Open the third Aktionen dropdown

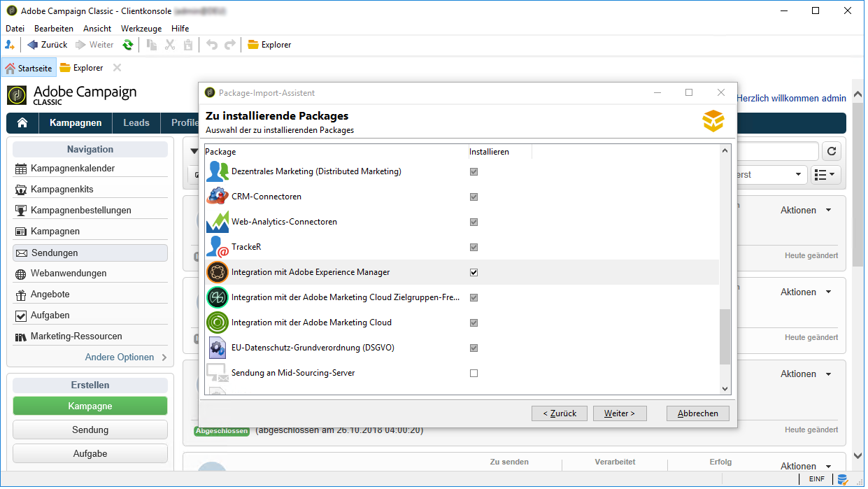pyautogui.click(x=806, y=374)
